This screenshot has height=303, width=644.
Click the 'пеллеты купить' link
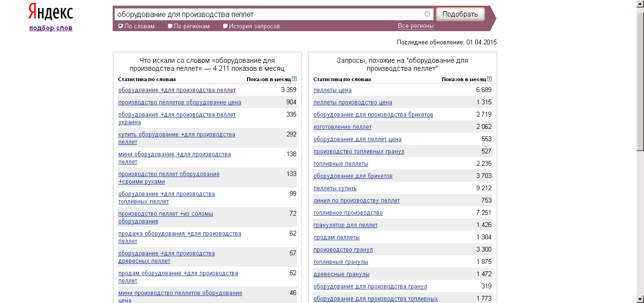pyautogui.click(x=335, y=188)
